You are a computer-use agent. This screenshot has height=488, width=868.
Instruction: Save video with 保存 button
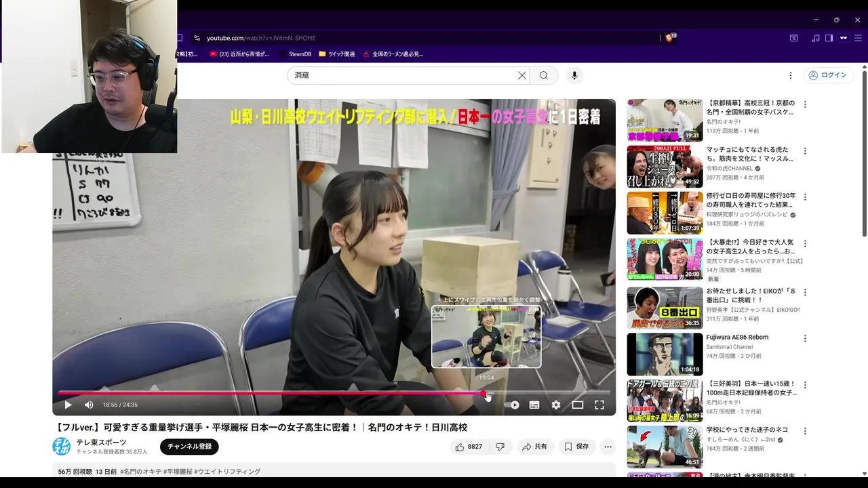[x=576, y=447]
